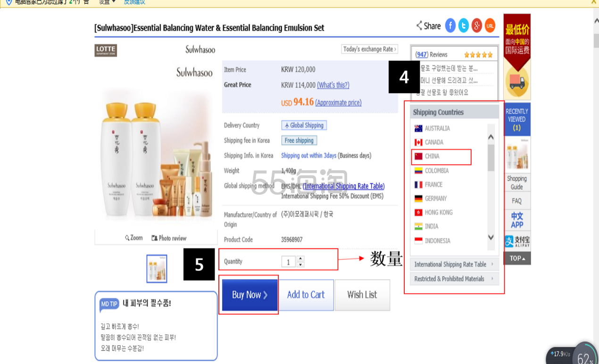Viewport: 599px width, 364px height.
Task: Open What's this? link
Action: point(333,85)
